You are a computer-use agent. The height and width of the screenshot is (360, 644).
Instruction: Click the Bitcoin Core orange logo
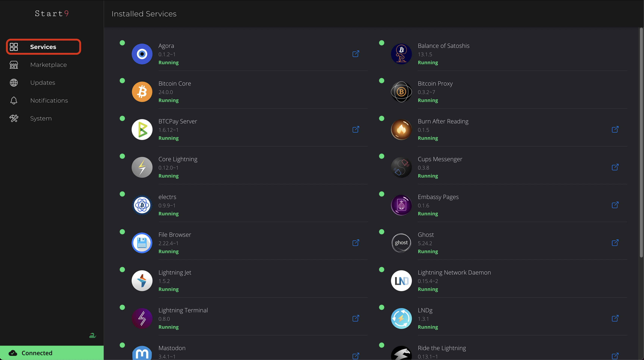[142, 92]
